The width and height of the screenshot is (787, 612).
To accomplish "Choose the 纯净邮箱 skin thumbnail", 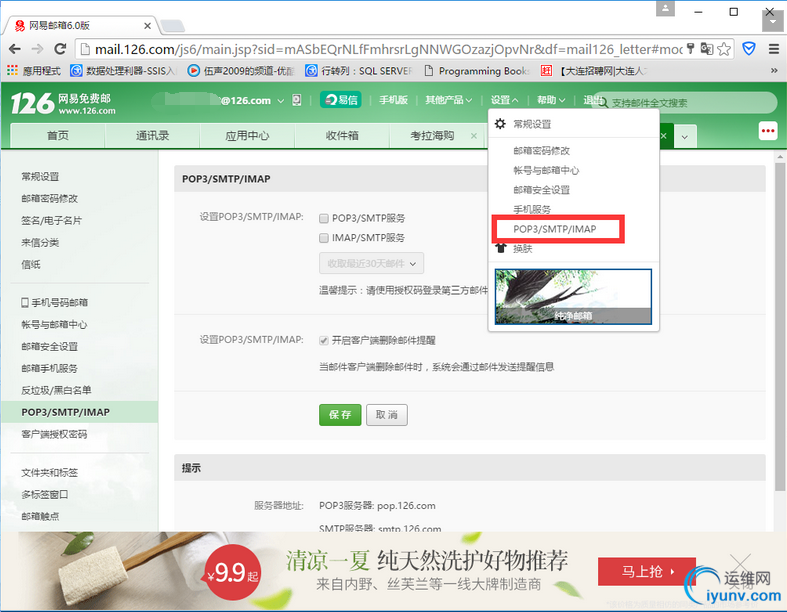I will tap(573, 297).
